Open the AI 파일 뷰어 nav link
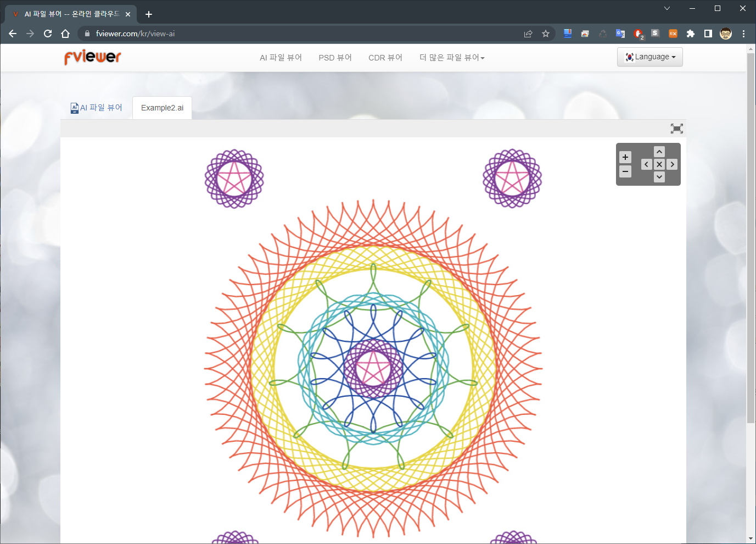The height and width of the screenshot is (544, 756). coord(281,58)
